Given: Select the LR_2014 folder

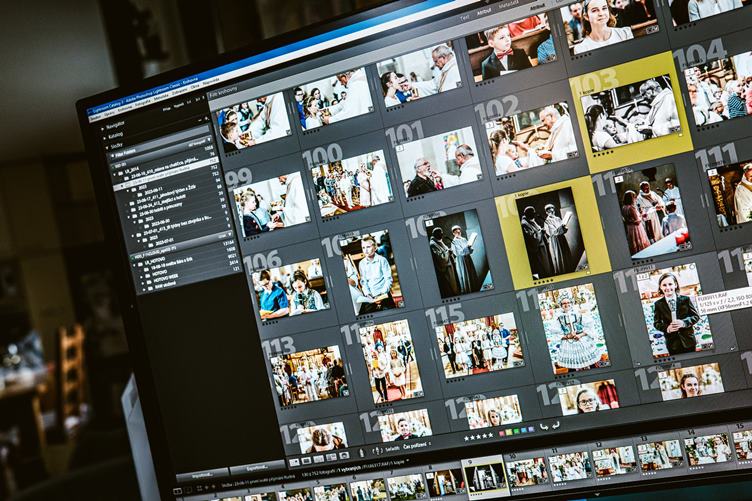Looking at the screenshot, I should coord(132,171).
